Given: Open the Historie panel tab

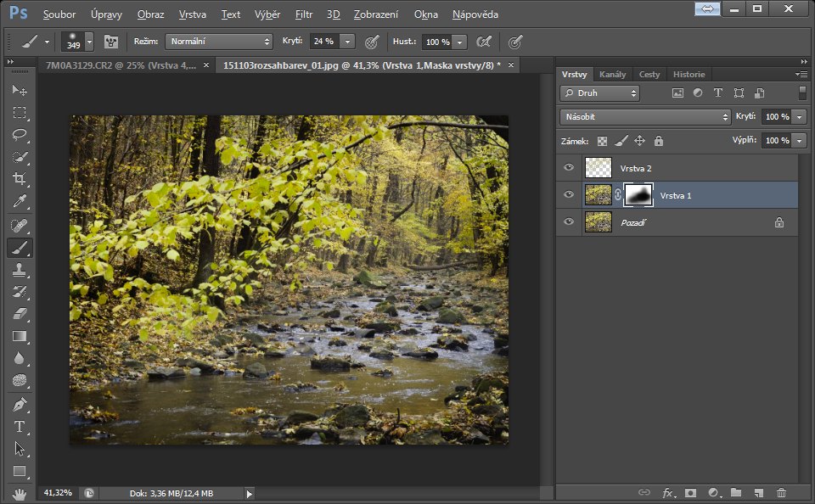Looking at the screenshot, I should (x=689, y=74).
